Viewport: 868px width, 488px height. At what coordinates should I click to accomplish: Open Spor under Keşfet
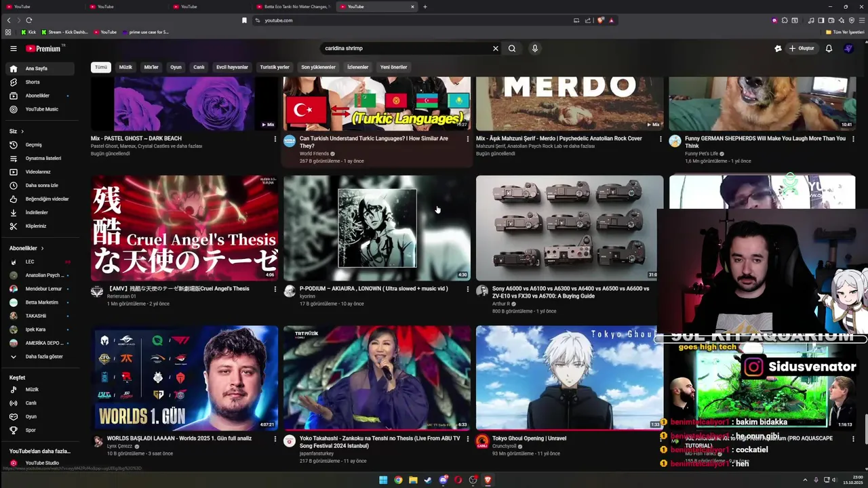click(41, 430)
